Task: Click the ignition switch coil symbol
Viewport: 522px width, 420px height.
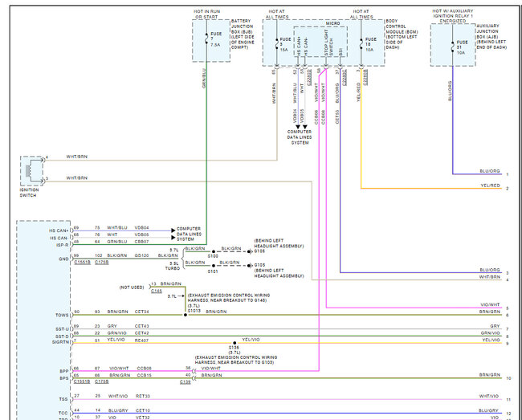Action: tap(29, 171)
